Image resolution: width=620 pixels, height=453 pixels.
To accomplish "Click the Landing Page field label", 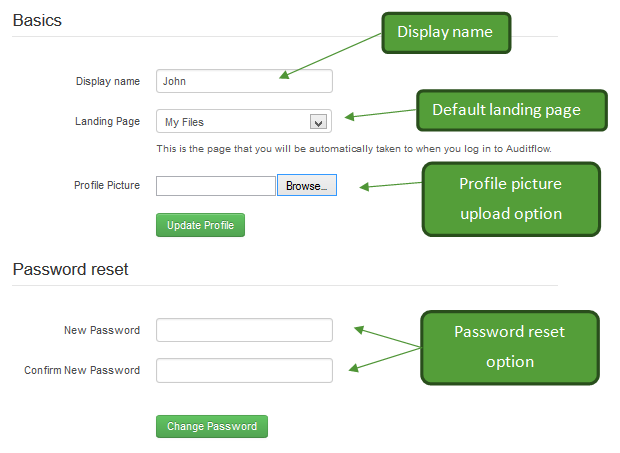I will (108, 121).
